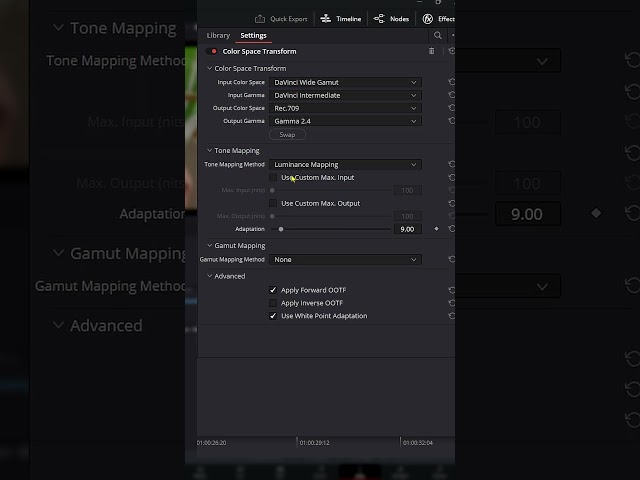Reset Output Gamma to default
The width and height of the screenshot is (640, 480).
coord(451,121)
